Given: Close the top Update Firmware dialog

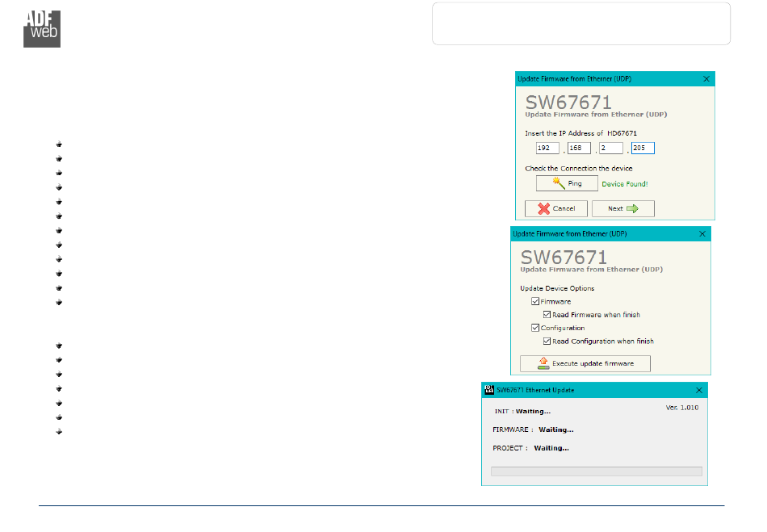Looking at the screenshot, I should point(706,79).
